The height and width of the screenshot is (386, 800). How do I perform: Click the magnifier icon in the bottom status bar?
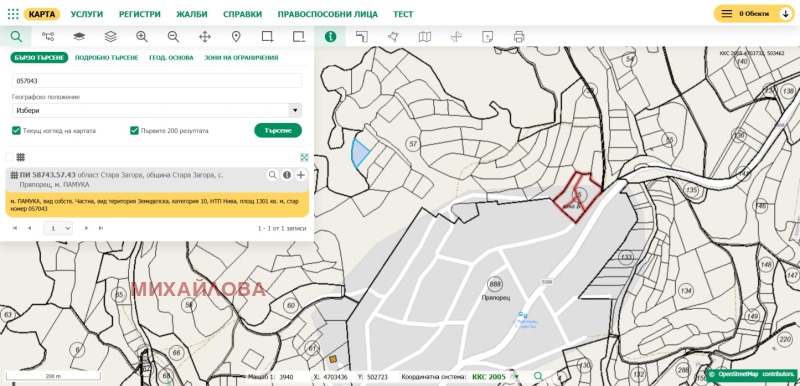[538, 376]
